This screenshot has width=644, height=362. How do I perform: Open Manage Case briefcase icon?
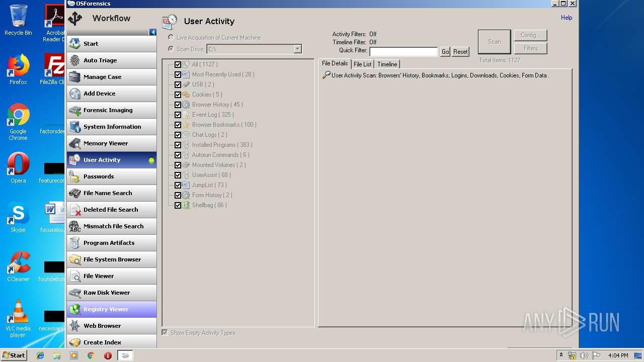pos(75,77)
